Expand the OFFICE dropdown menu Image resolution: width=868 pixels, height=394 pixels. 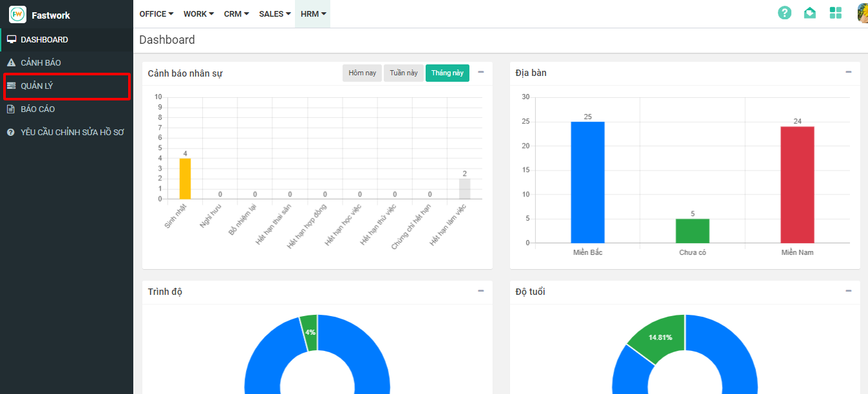pos(156,14)
